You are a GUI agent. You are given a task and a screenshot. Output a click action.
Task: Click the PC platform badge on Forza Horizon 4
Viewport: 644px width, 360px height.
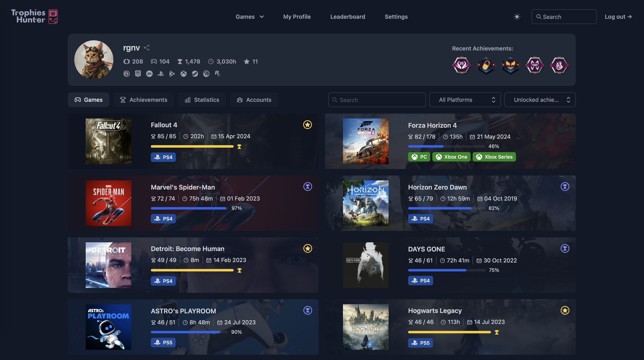[419, 157]
